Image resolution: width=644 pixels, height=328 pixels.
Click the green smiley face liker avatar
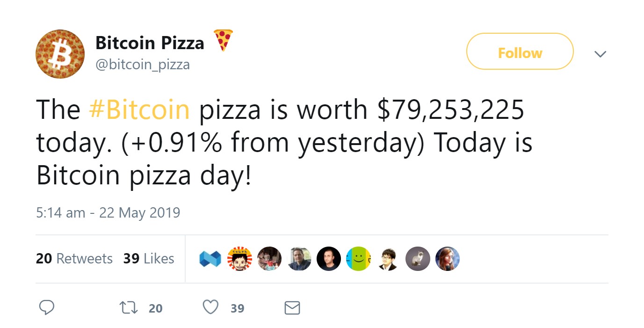click(358, 259)
